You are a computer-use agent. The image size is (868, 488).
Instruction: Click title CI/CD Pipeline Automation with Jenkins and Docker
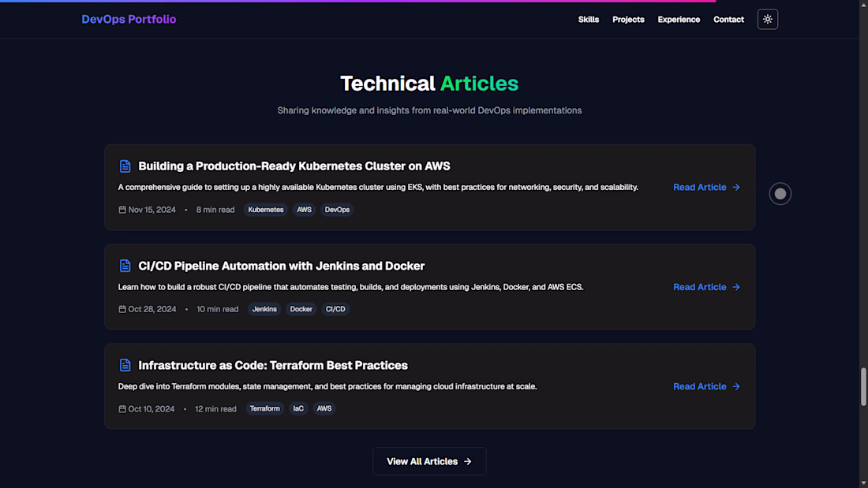pos(281,266)
